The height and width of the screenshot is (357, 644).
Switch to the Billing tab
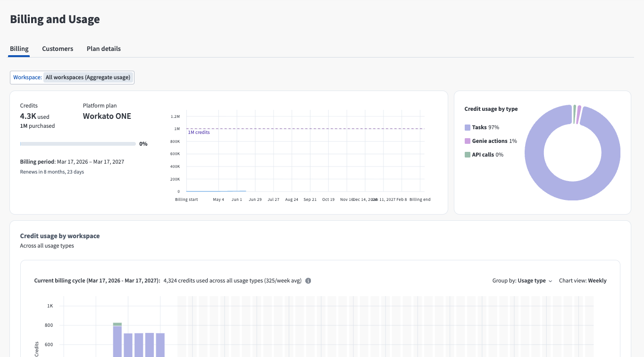tap(19, 49)
